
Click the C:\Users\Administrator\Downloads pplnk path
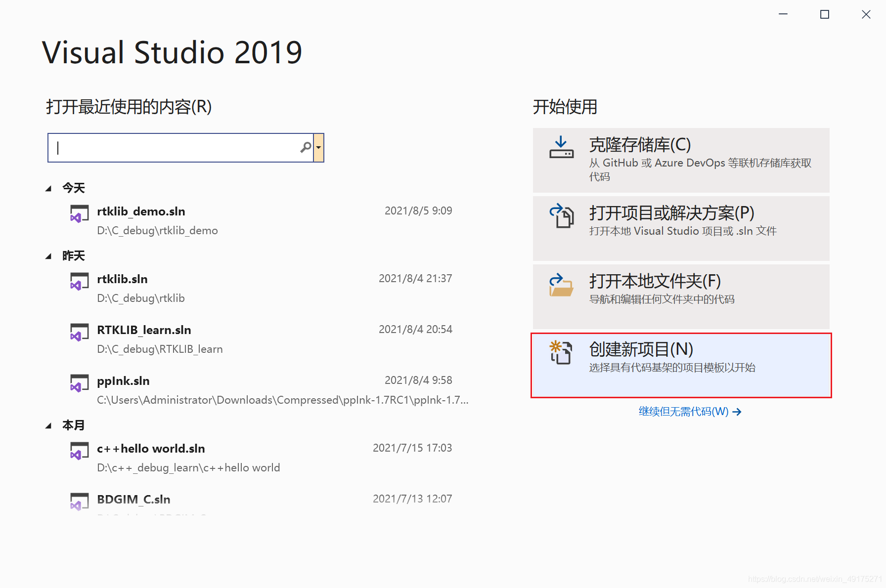(282, 400)
